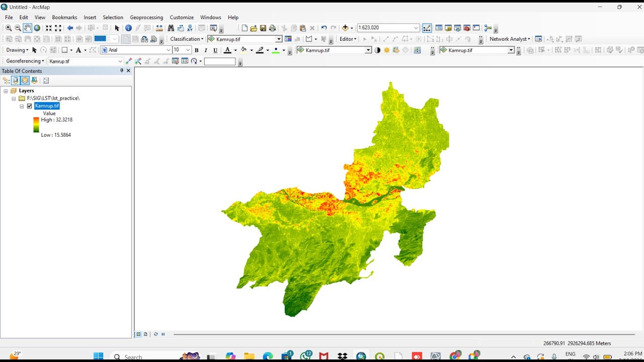Launch ModelBuilder window
This screenshot has height=362, width=644.
tap(488, 28)
